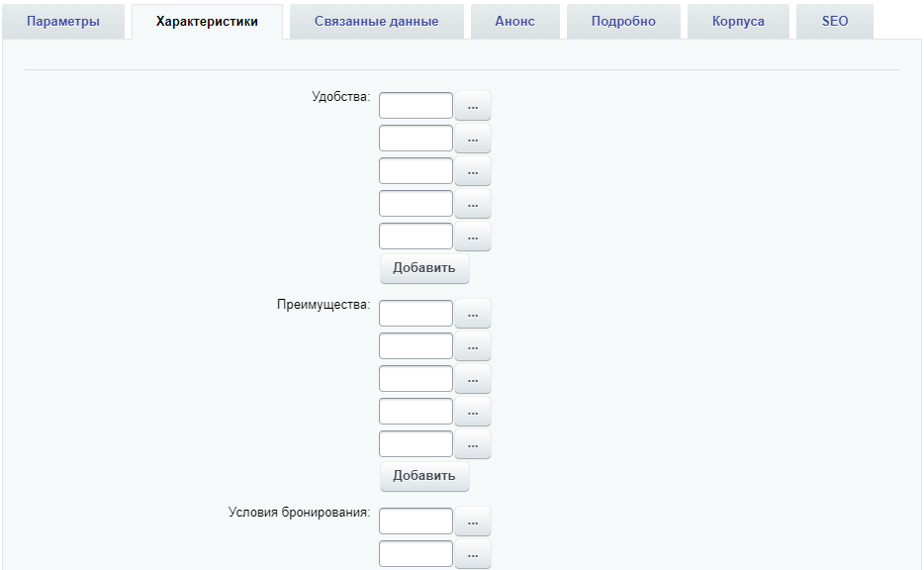Go to the Подробно tab
The height and width of the screenshot is (570, 924).
(x=623, y=22)
